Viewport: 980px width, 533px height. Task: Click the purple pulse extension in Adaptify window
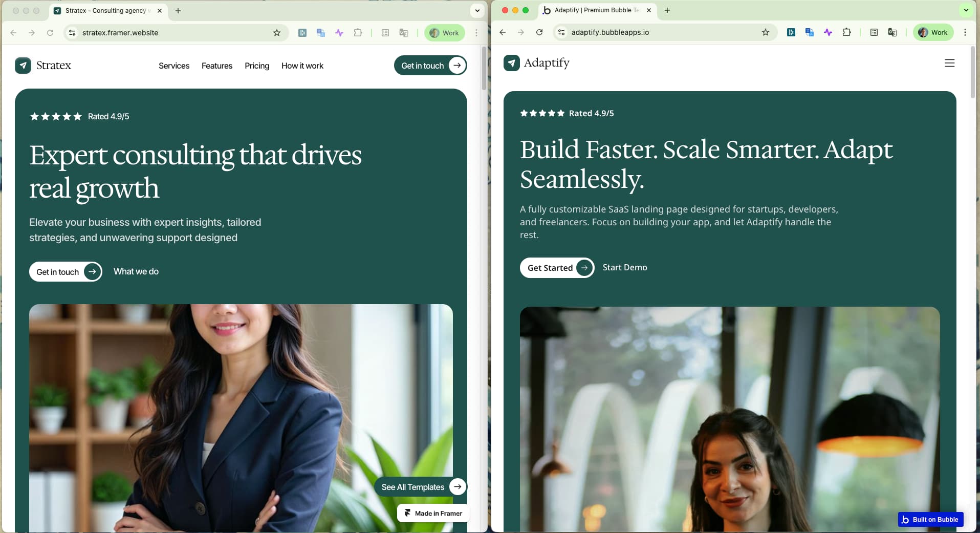pyautogui.click(x=828, y=32)
